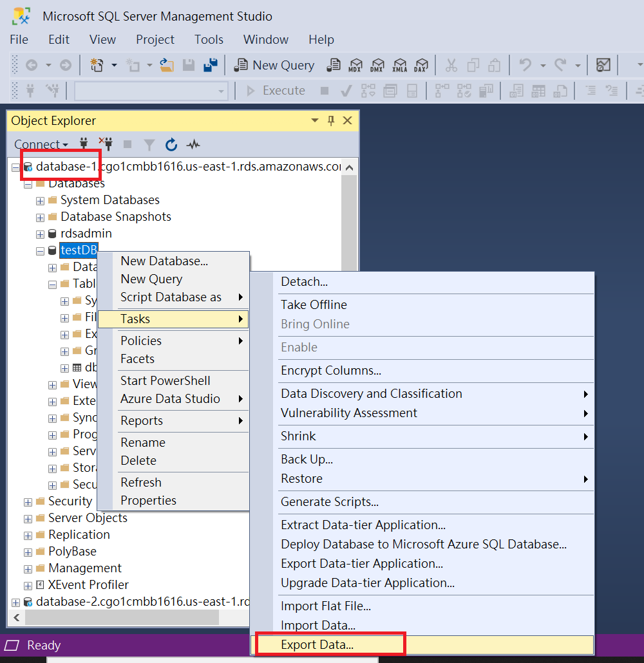
Task: Open the File menu
Action: click(19, 40)
